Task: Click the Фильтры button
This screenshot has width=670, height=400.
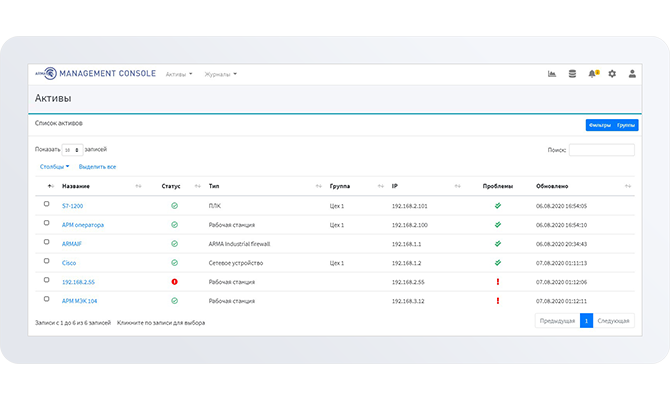Action: 600,125
